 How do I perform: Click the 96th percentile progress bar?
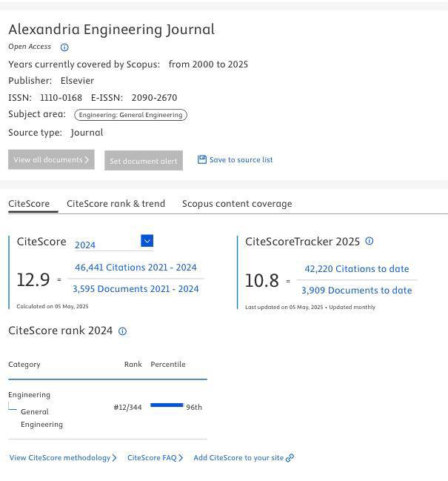[167, 405]
